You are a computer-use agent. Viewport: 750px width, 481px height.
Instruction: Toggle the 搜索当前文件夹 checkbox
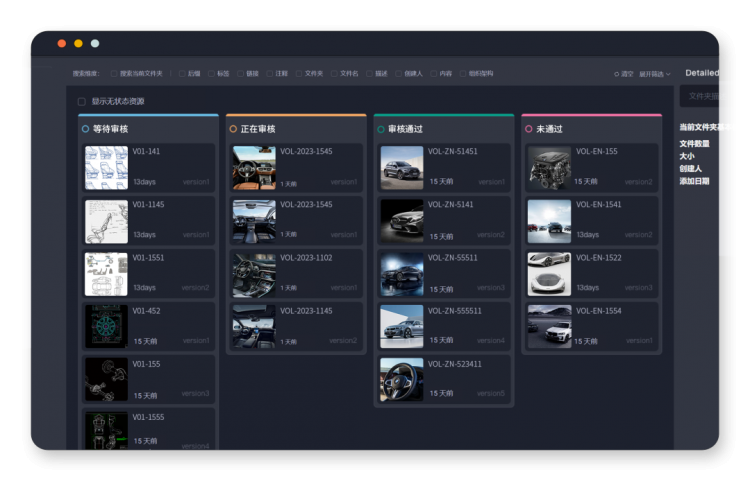click(x=114, y=74)
